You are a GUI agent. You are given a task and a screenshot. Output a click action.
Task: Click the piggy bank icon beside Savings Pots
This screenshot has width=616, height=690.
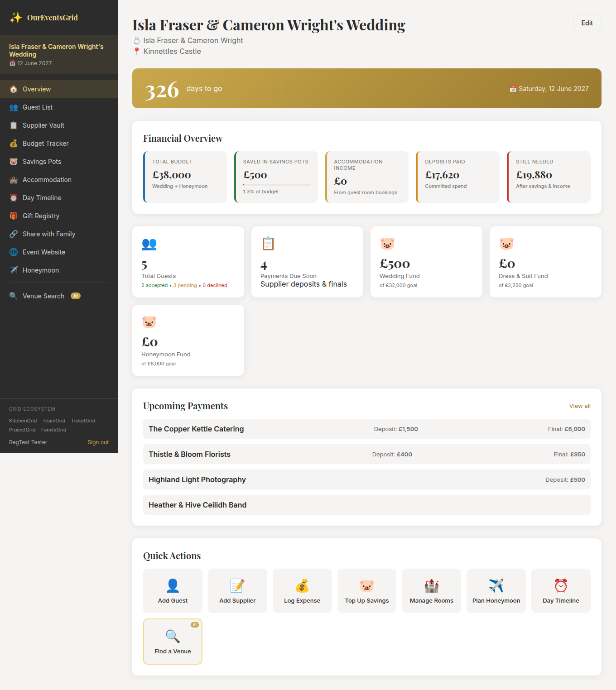[14, 162]
